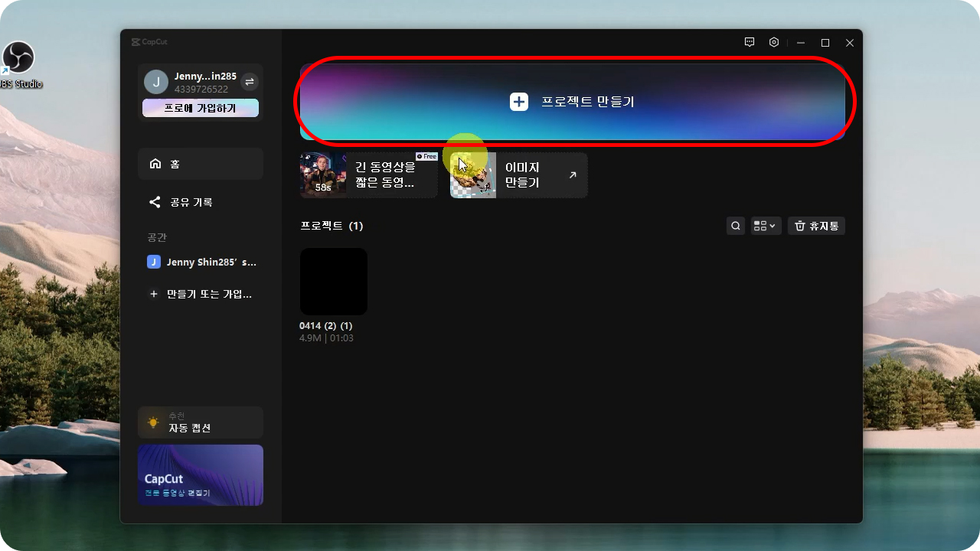
Task: Open the 긴 동영상을 짧은 동영상 card
Action: [369, 175]
